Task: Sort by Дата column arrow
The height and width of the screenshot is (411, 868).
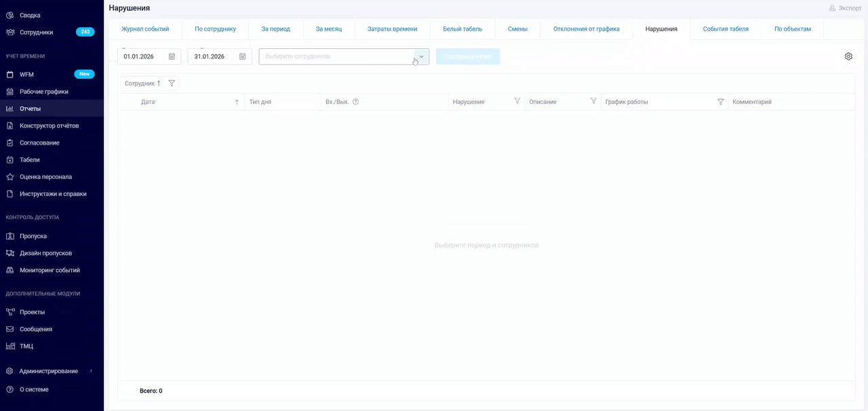Action: coord(237,102)
